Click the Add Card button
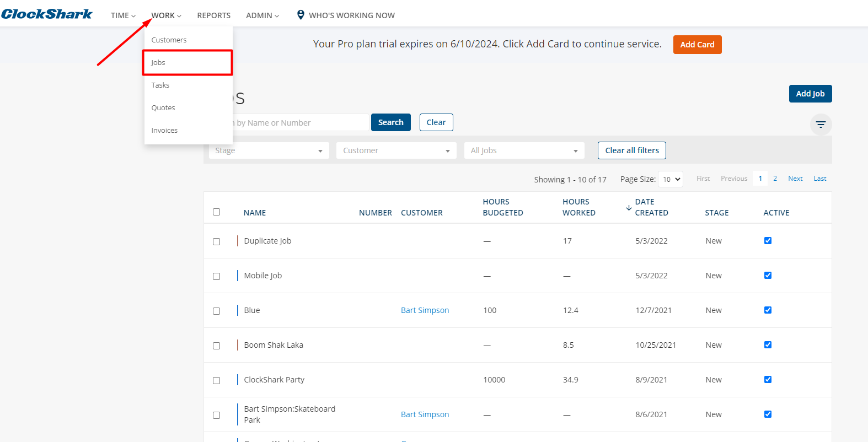The height and width of the screenshot is (442, 868). 697,45
